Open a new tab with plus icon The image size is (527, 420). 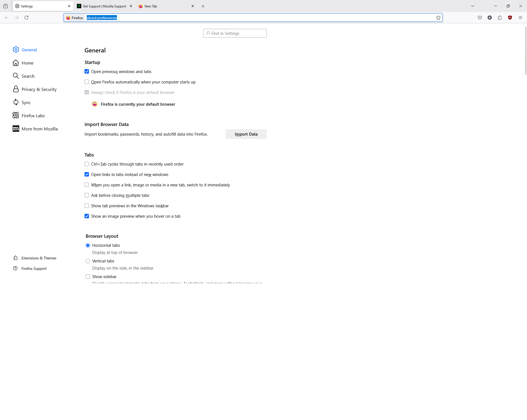pos(203,6)
